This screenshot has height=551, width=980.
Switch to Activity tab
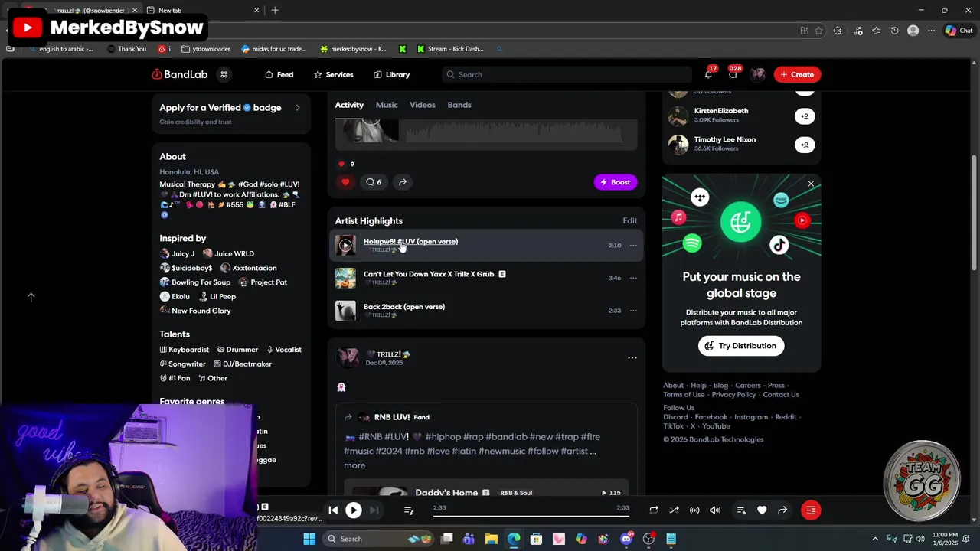[x=349, y=105]
